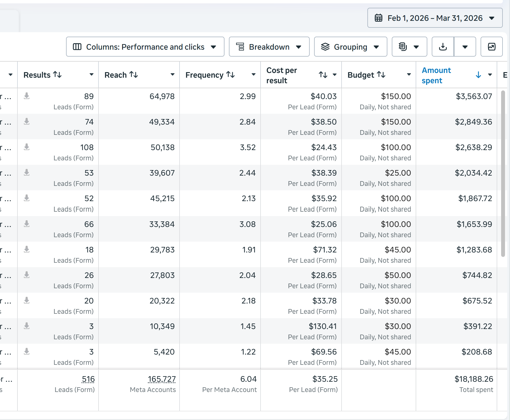Expand export options arrow next to download
The width and height of the screenshot is (510, 420).
click(x=465, y=47)
